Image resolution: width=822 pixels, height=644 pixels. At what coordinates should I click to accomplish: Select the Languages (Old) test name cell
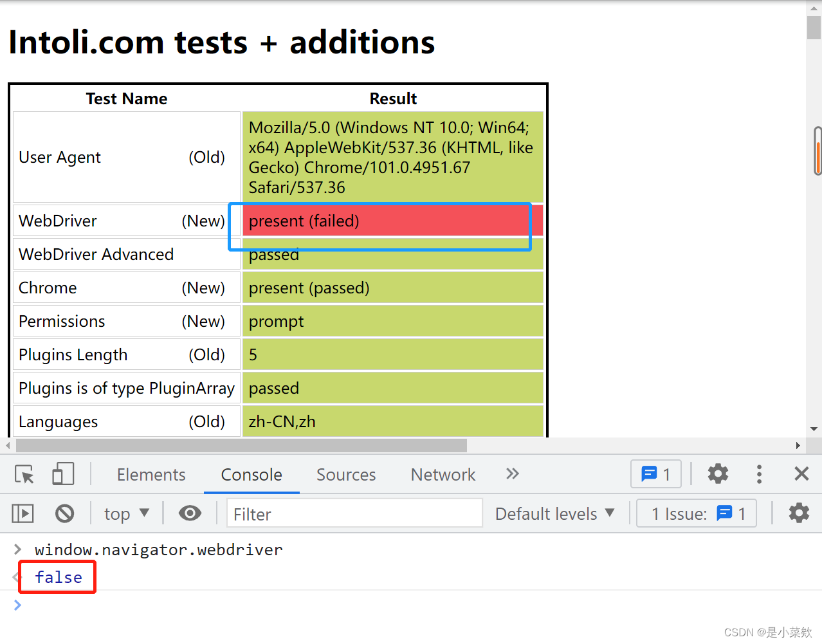(x=127, y=421)
